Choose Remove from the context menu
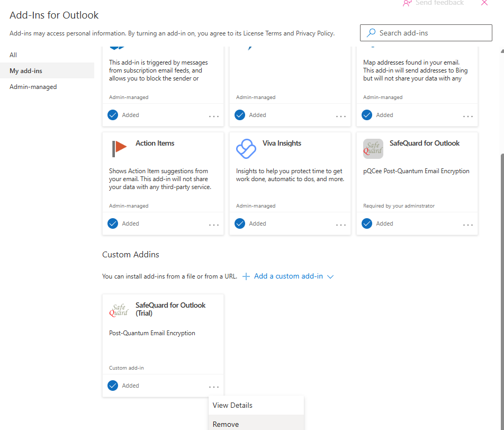Screen dimensions: 504x430 [x=256, y=423]
